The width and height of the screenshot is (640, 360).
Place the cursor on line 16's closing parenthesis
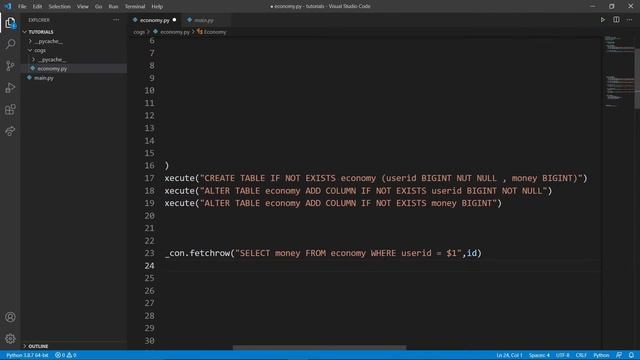[167, 165]
